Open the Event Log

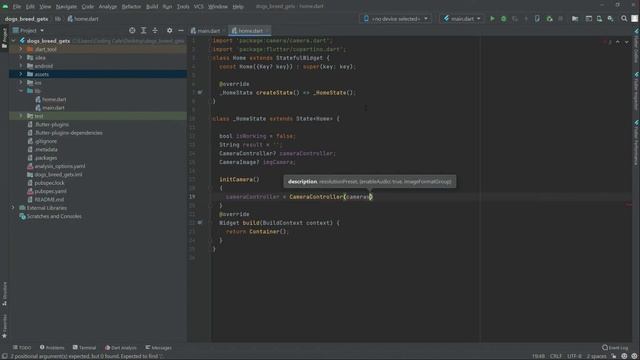[x=616, y=348]
